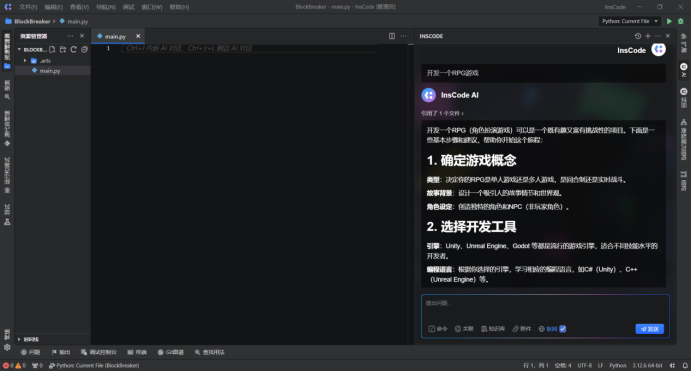Open chat history in the INSCODE panel
This screenshot has width=692, height=371.
pyautogui.click(x=638, y=36)
